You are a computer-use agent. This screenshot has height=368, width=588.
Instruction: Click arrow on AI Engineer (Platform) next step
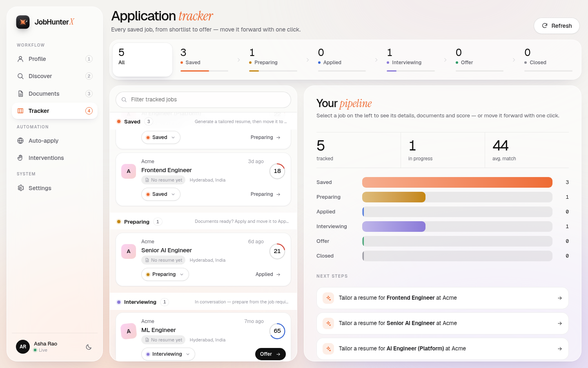click(560, 349)
